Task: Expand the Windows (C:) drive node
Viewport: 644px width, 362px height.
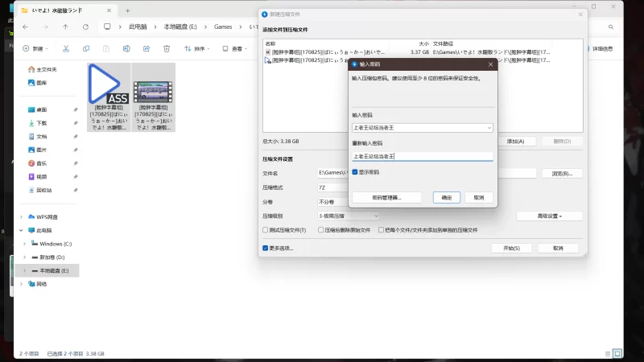Action: coord(25,244)
